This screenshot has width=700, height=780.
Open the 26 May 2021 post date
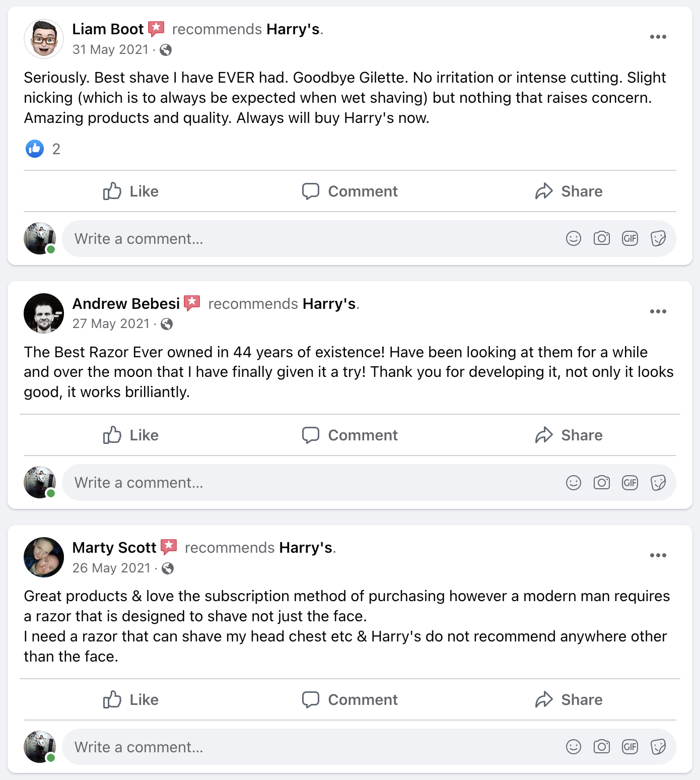pyautogui.click(x=111, y=568)
